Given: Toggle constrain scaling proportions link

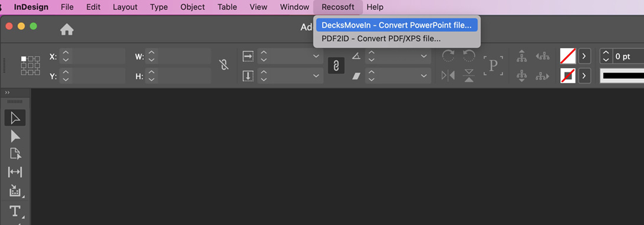Looking at the screenshot, I should click(x=336, y=65).
